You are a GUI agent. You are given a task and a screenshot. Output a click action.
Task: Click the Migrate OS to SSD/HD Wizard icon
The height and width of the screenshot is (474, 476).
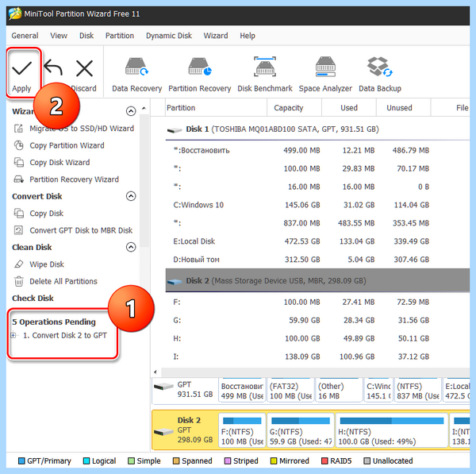click(18, 129)
